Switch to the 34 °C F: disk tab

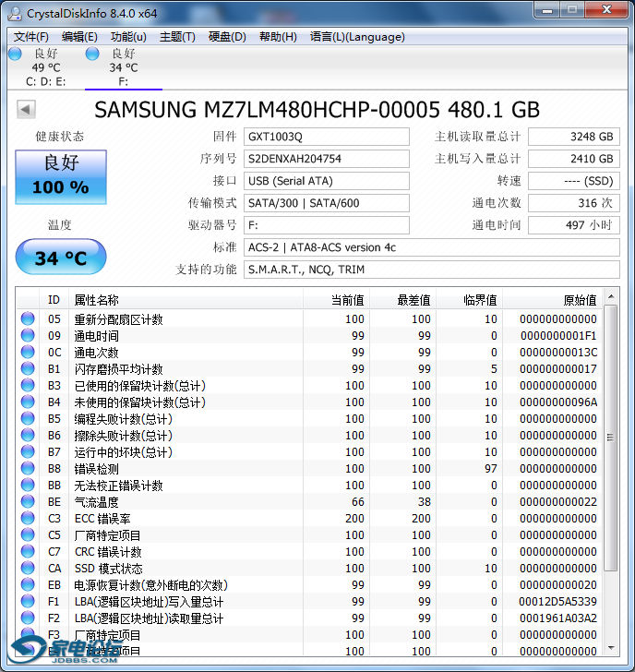(x=124, y=67)
